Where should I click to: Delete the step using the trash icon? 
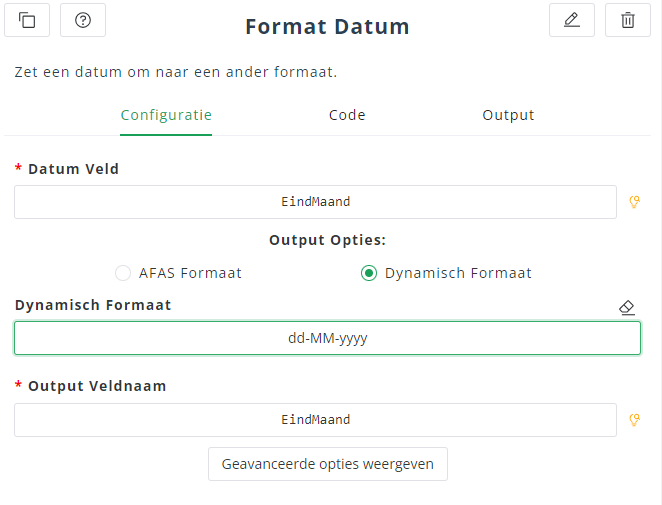pyautogui.click(x=628, y=20)
